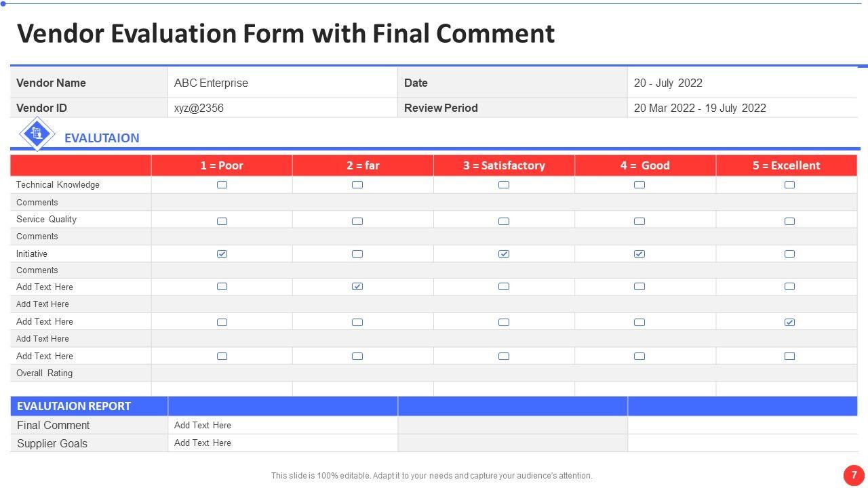The width and height of the screenshot is (868, 488).
Task: Click the Vendor Name value ABC Enterprise
Action: [211, 83]
